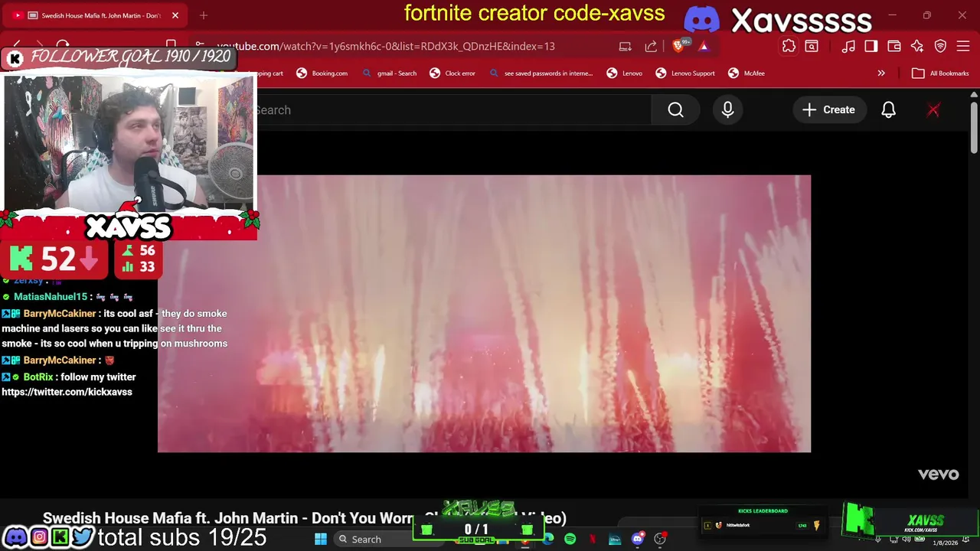This screenshot has height=551, width=980.
Task: Open the Booking.com bookmark
Action: click(322, 73)
